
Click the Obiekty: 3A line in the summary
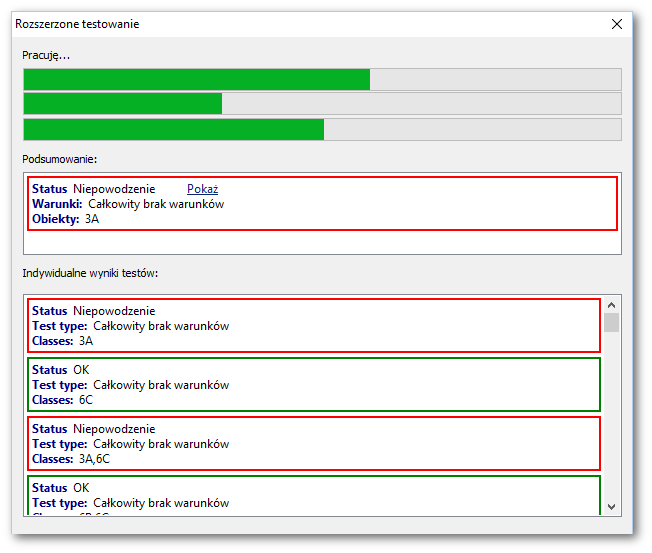pos(65,219)
